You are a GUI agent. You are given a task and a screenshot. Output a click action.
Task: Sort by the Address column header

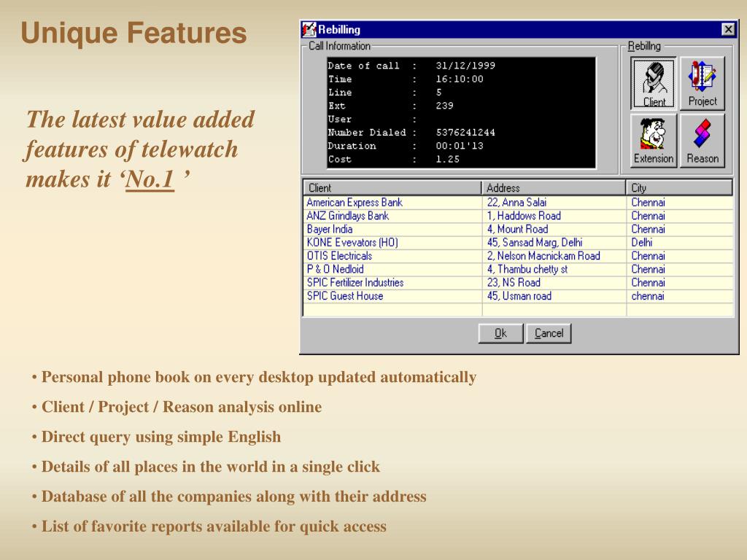tap(554, 187)
